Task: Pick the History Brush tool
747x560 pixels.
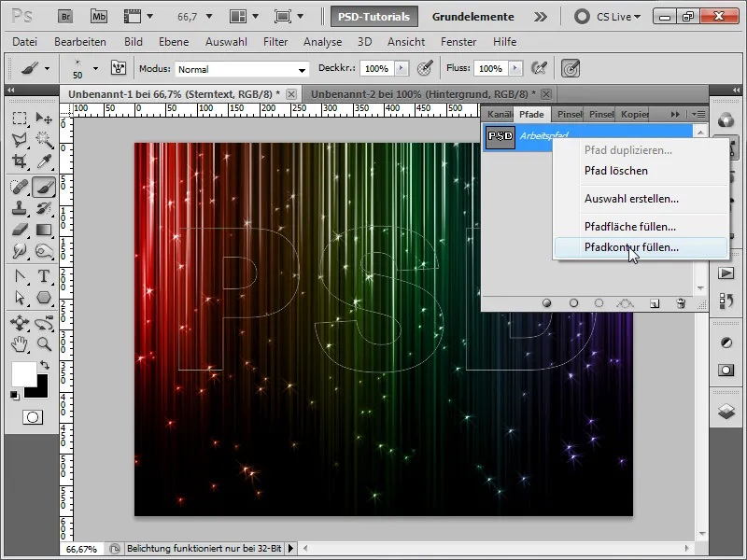Action: [x=44, y=208]
